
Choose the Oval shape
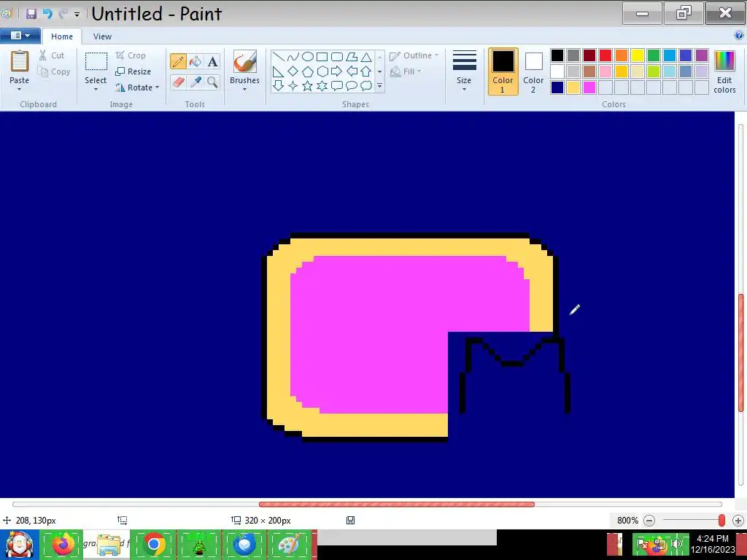pos(308,57)
